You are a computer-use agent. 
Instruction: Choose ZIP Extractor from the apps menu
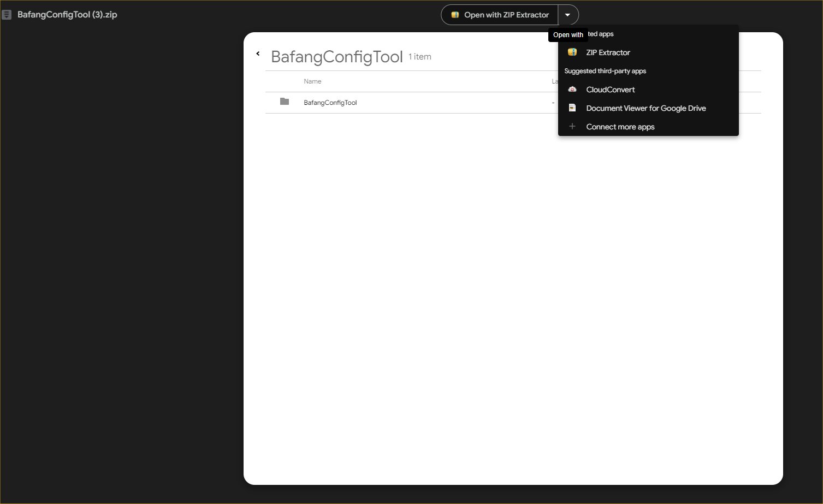click(608, 52)
